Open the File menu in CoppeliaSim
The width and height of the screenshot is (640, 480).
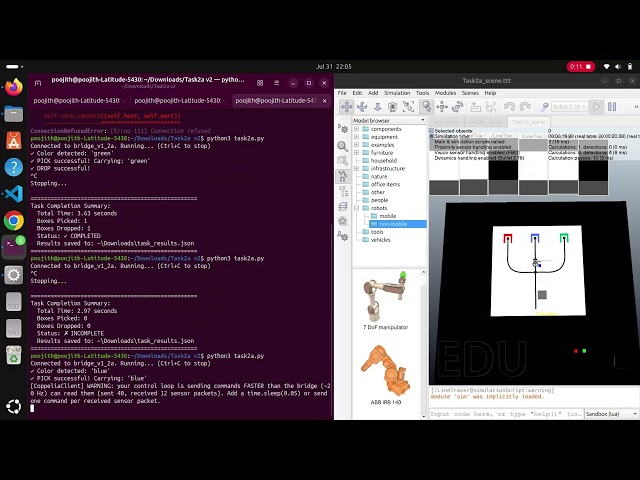[x=342, y=93]
